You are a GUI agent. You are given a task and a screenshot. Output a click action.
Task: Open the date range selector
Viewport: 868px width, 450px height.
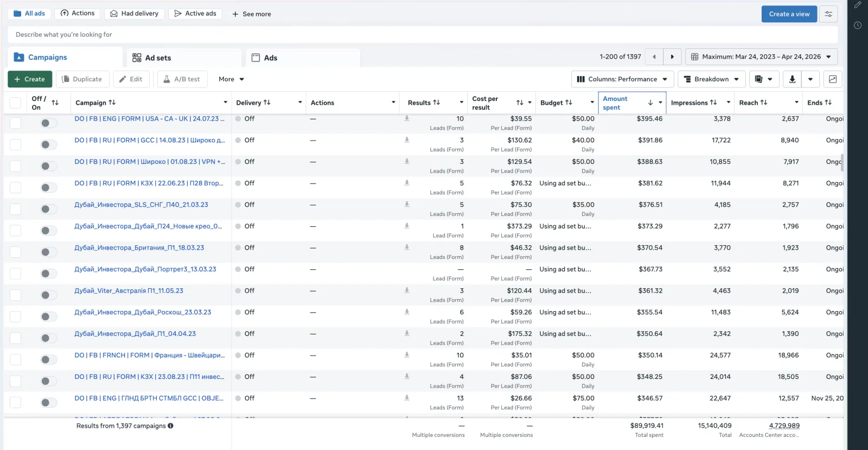point(761,56)
